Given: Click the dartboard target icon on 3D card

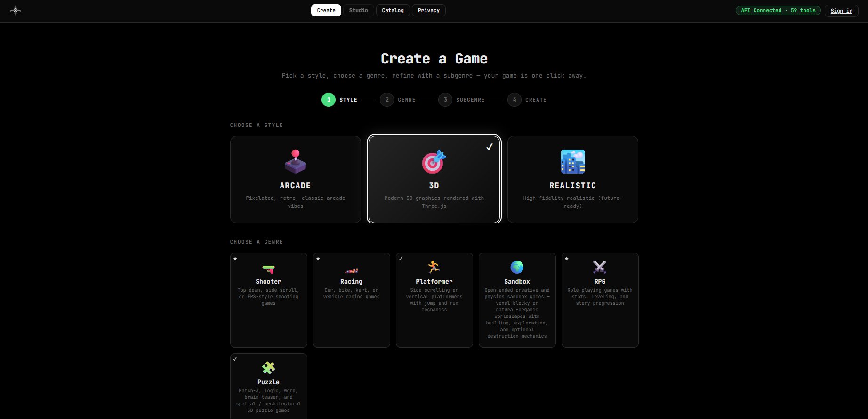Looking at the screenshot, I should pyautogui.click(x=434, y=161).
